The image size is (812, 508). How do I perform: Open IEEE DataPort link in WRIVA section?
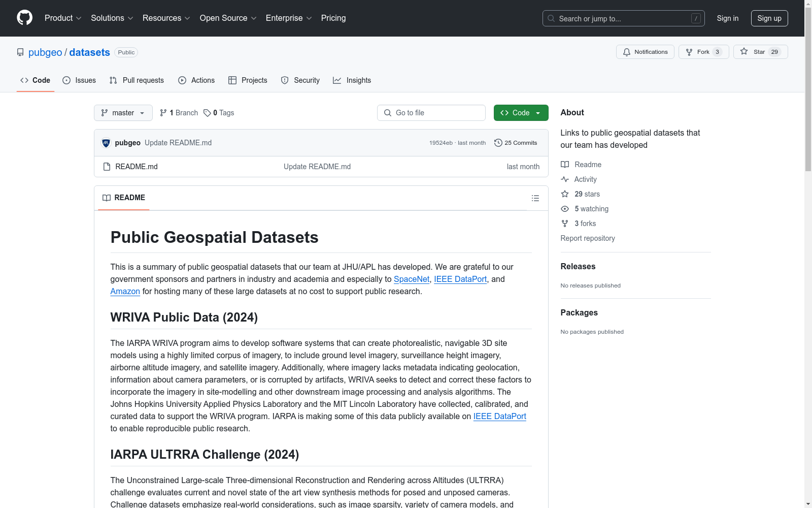point(500,416)
